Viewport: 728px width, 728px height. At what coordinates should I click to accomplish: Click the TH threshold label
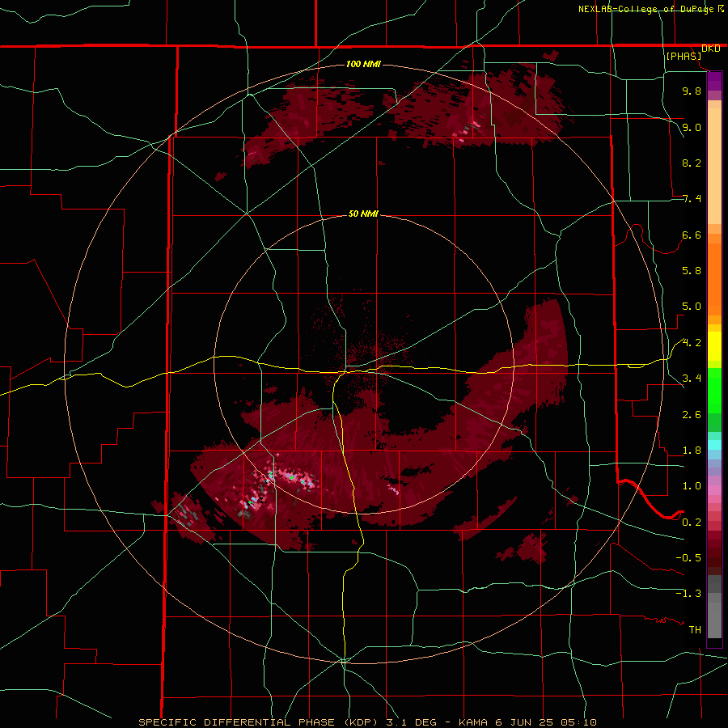pos(695,630)
